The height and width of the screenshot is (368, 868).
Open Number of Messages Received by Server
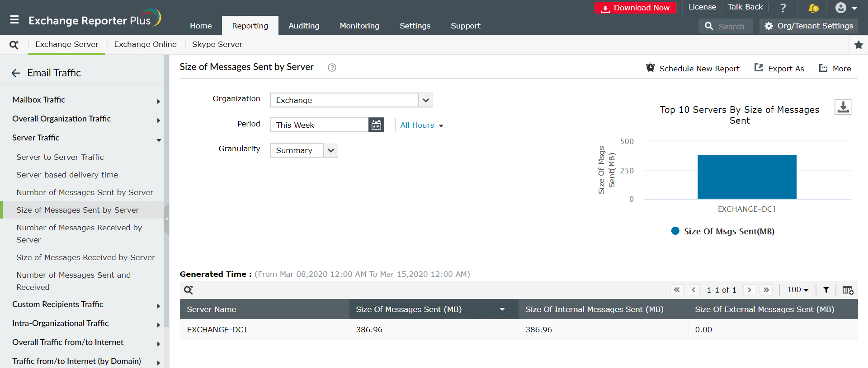(x=79, y=234)
